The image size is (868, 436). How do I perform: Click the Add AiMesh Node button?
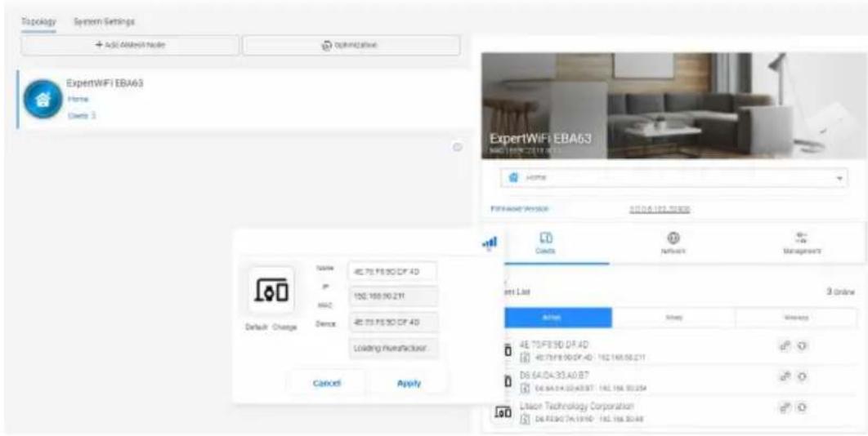(130, 46)
